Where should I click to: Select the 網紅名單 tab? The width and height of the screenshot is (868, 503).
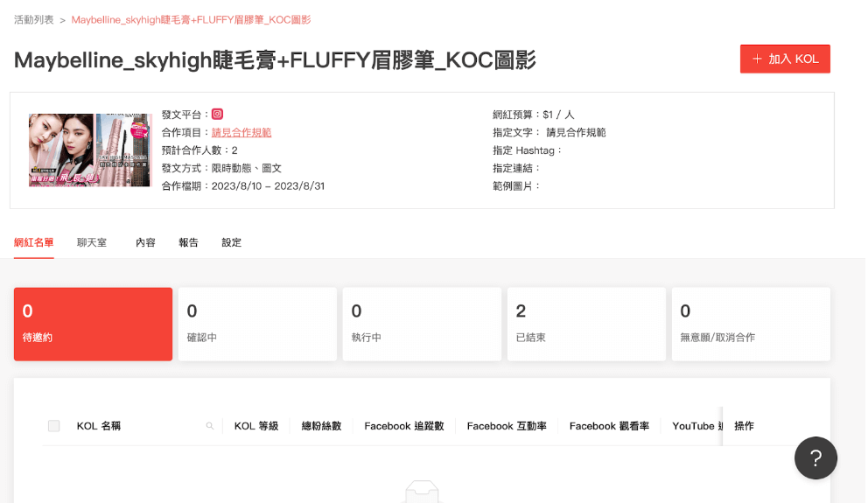click(34, 242)
